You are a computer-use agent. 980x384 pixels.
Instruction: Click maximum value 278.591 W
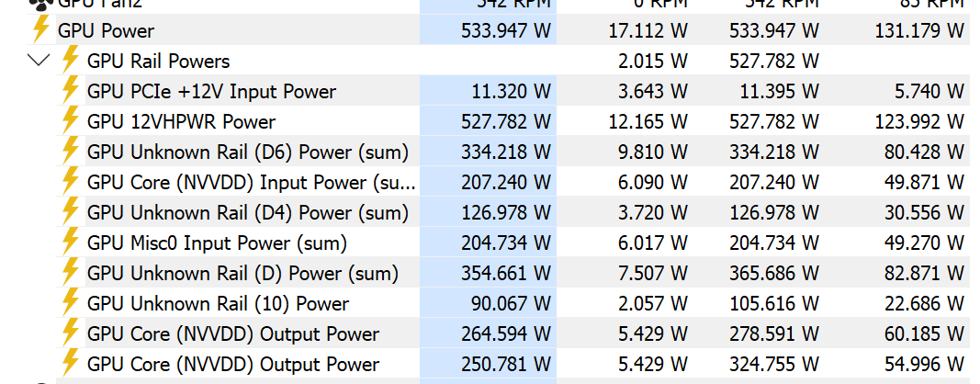point(773,334)
